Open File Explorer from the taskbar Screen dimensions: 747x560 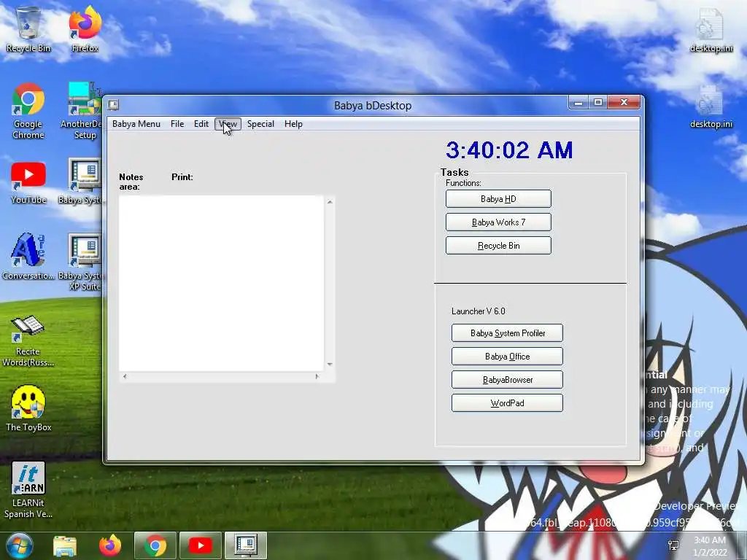tap(65, 545)
